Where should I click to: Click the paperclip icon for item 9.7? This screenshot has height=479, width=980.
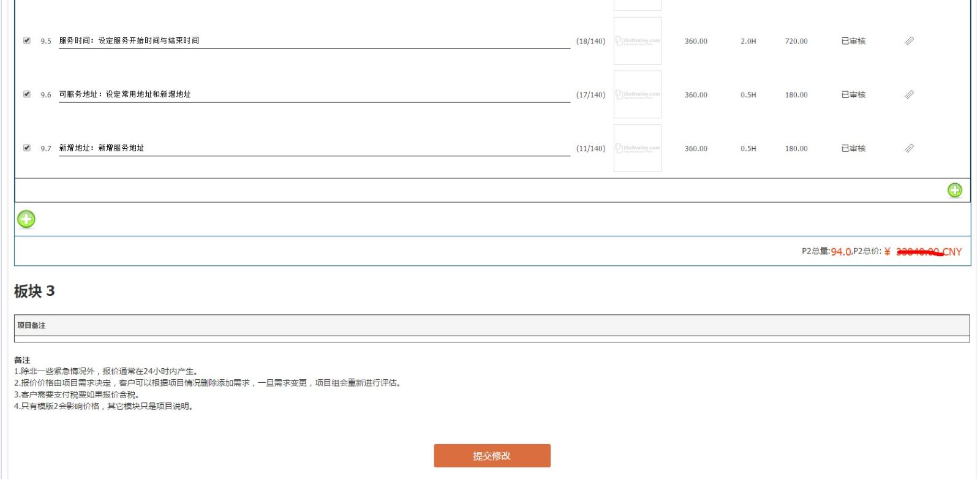coord(909,148)
